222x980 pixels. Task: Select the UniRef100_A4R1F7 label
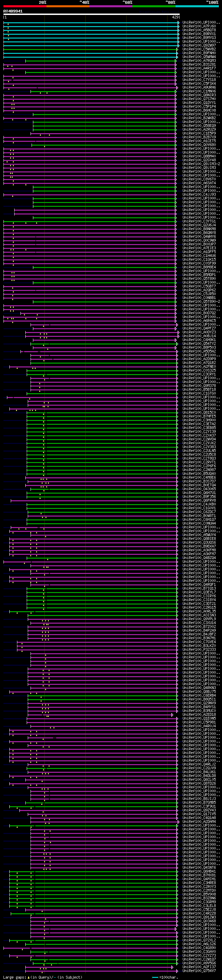coord(199,68)
